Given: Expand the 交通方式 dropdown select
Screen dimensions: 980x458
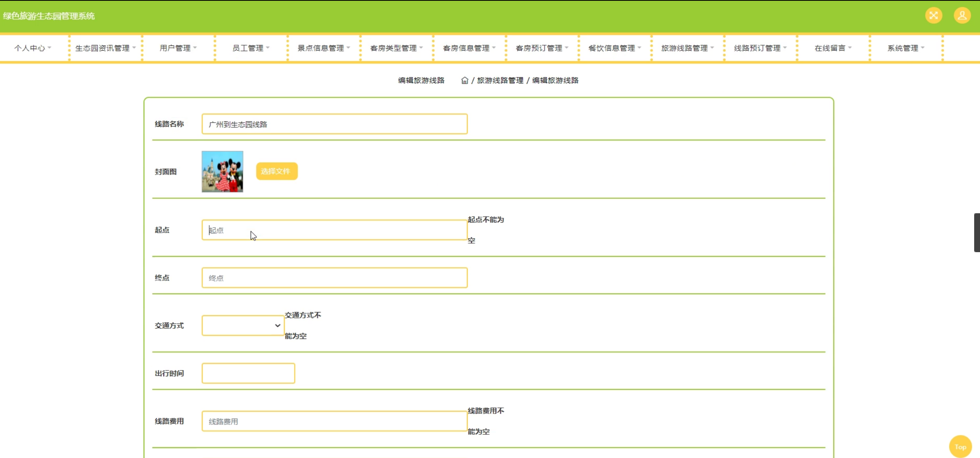Looking at the screenshot, I should pyautogui.click(x=243, y=326).
